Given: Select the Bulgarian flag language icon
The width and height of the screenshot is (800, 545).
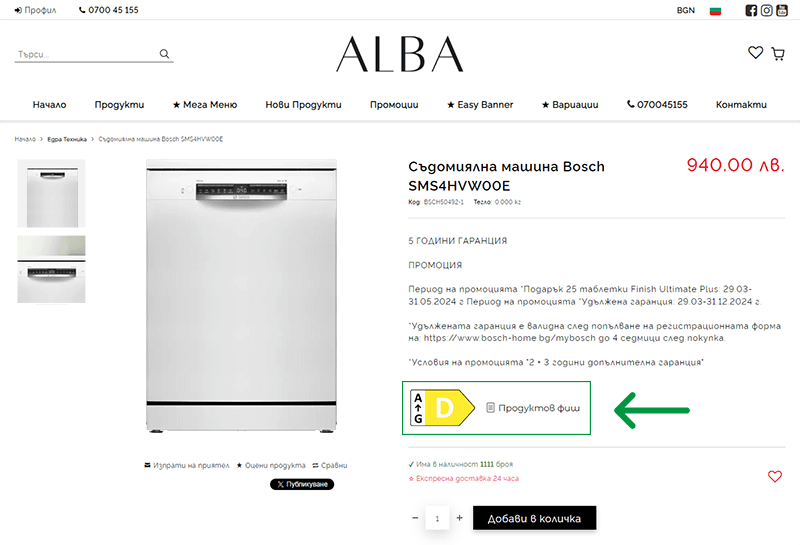Looking at the screenshot, I should click(x=715, y=11).
